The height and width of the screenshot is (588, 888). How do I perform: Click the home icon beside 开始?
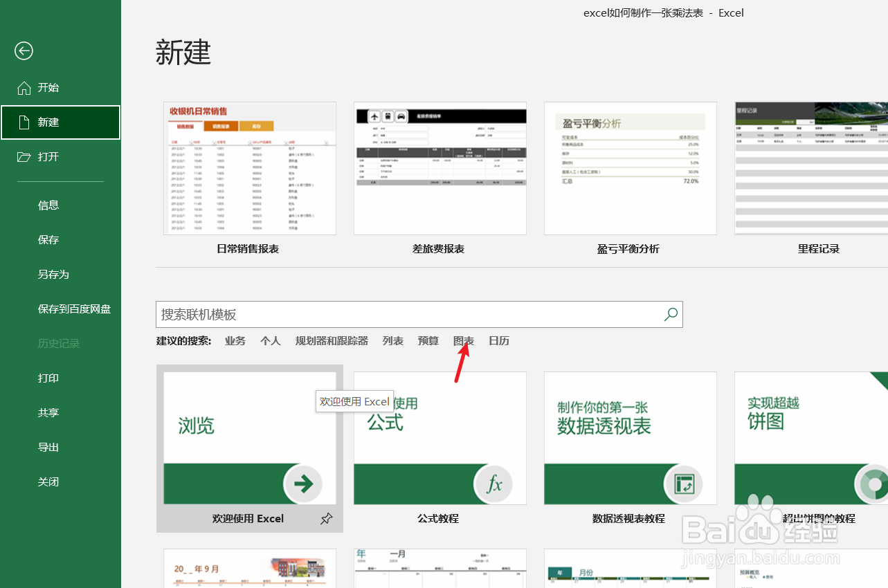click(x=24, y=88)
